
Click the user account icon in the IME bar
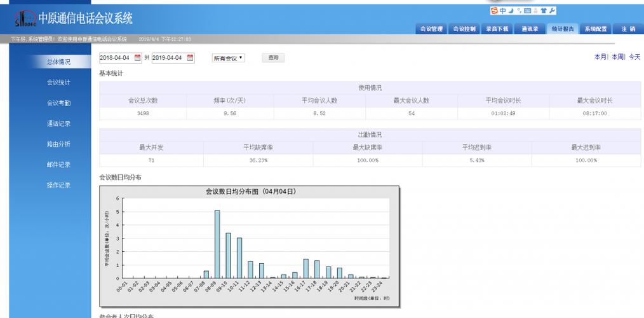tap(535, 11)
